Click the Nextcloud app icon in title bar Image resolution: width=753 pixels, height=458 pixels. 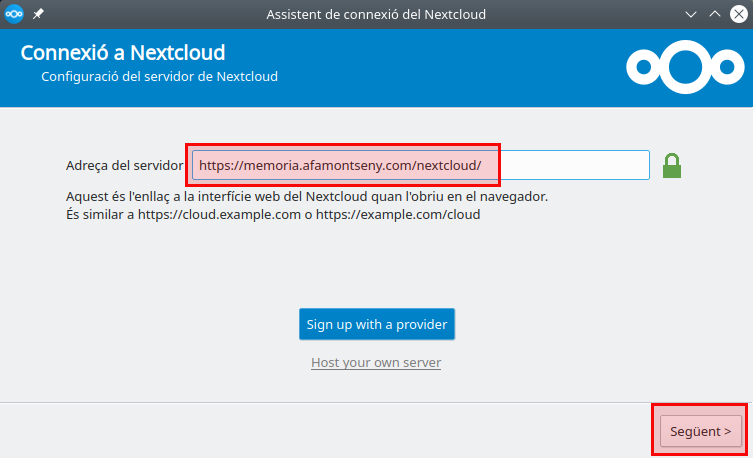pos(14,14)
